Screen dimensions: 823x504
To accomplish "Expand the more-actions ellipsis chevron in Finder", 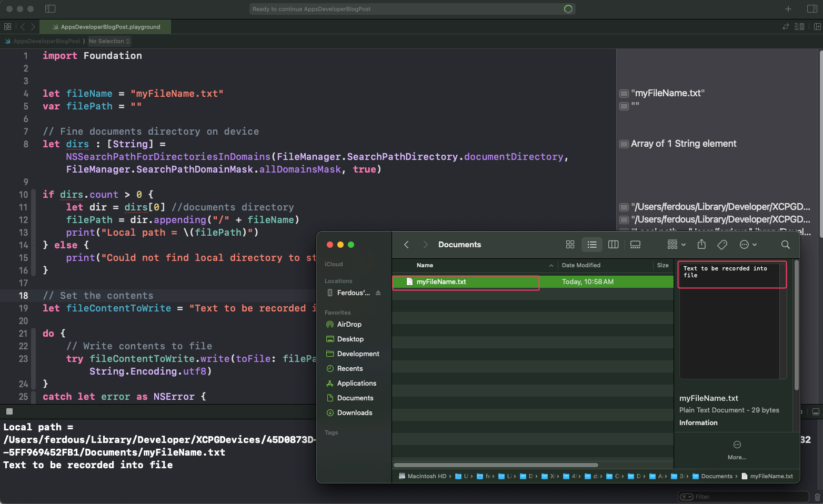I will click(x=748, y=245).
